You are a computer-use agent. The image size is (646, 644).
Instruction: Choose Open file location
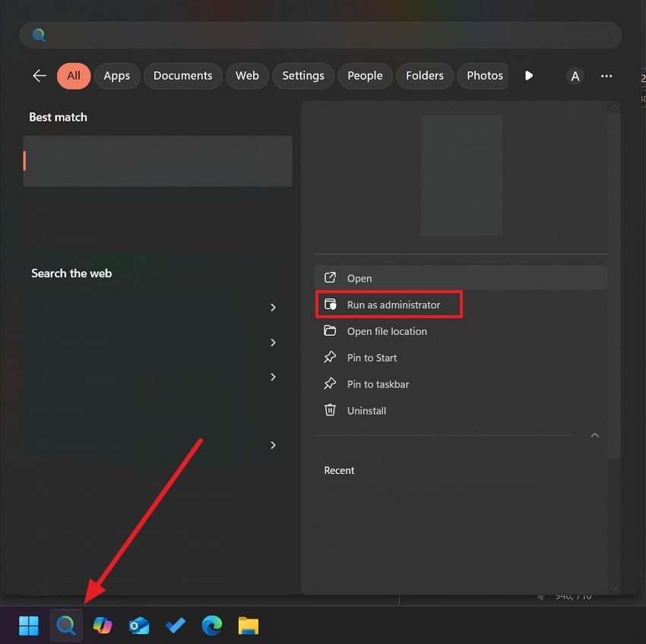point(461,331)
